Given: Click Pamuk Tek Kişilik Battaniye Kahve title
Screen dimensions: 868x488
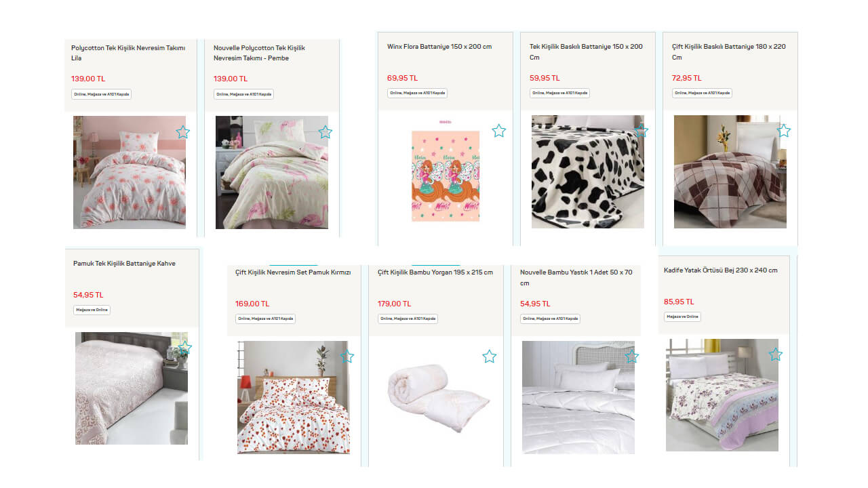Looking at the screenshot, I should (x=124, y=264).
